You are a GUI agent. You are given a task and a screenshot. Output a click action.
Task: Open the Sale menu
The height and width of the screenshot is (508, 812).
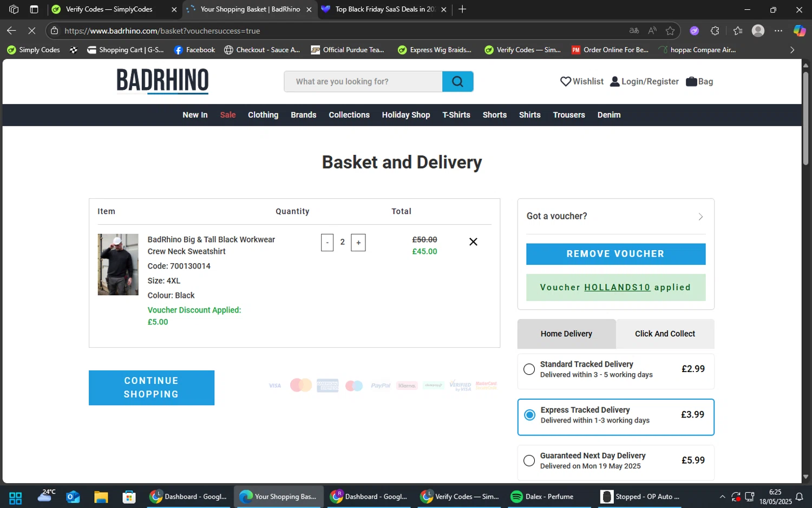(x=228, y=115)
